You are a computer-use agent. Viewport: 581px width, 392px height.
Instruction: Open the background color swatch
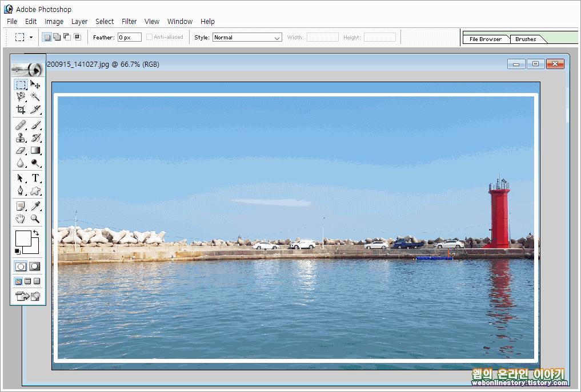[x=34, y=249]
